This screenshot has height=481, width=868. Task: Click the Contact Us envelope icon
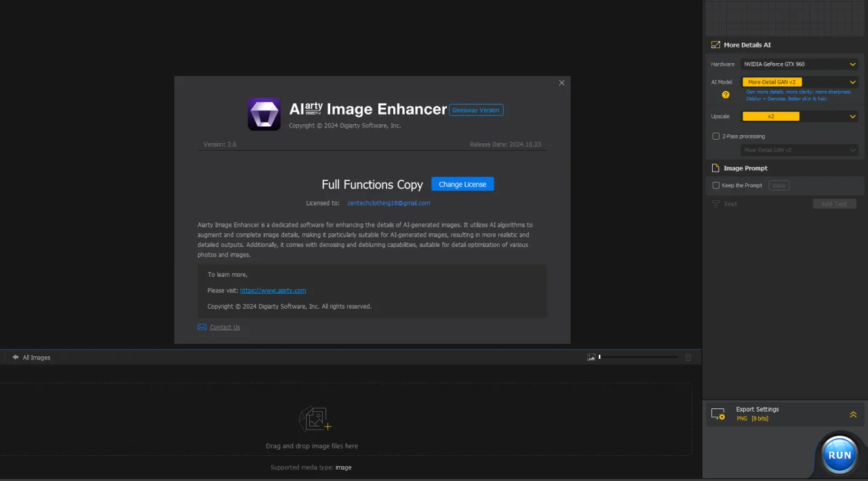click(x=202, y=327)
